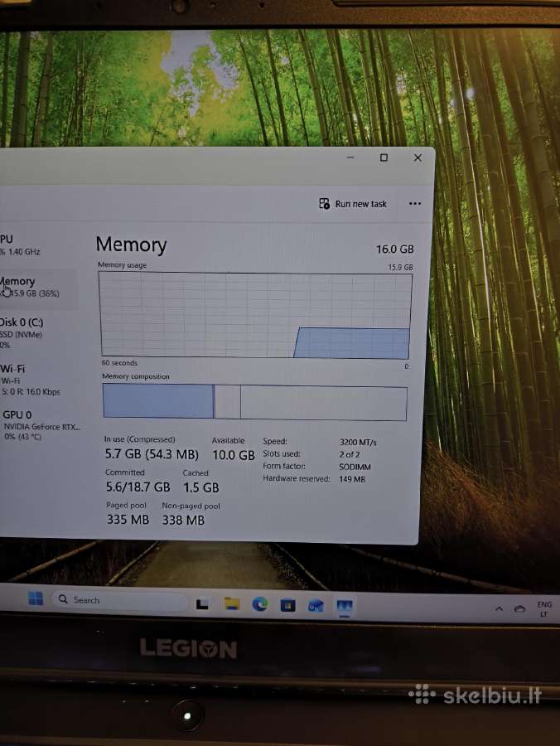Launch Microsoft Edge from the taskbar
Image resolution: width=560 pixels, height=746 pixels.
coord(259,605)
